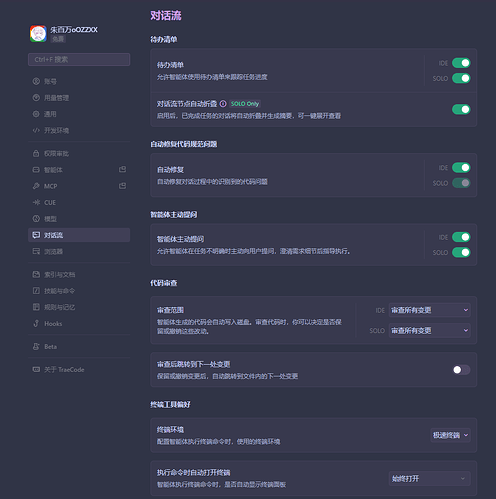
Task: Click the 规则与记忆 notebook icon
Action: (x=36, y=307)
